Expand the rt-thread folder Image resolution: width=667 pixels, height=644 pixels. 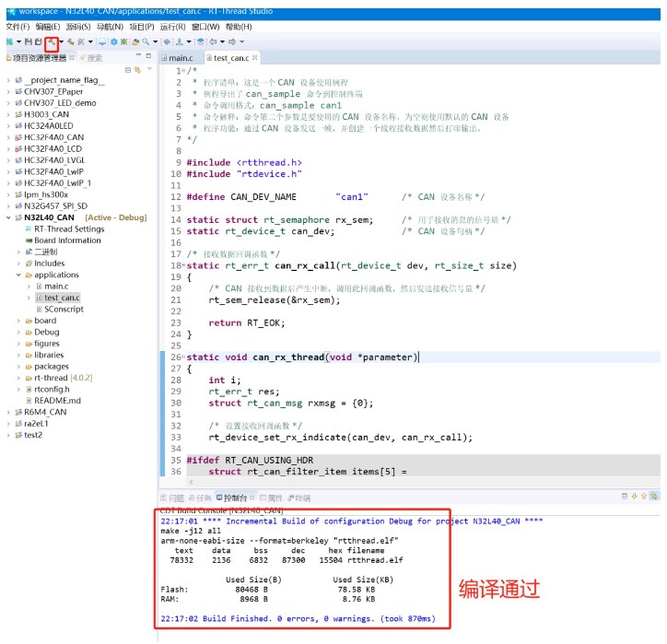point(18,378)
